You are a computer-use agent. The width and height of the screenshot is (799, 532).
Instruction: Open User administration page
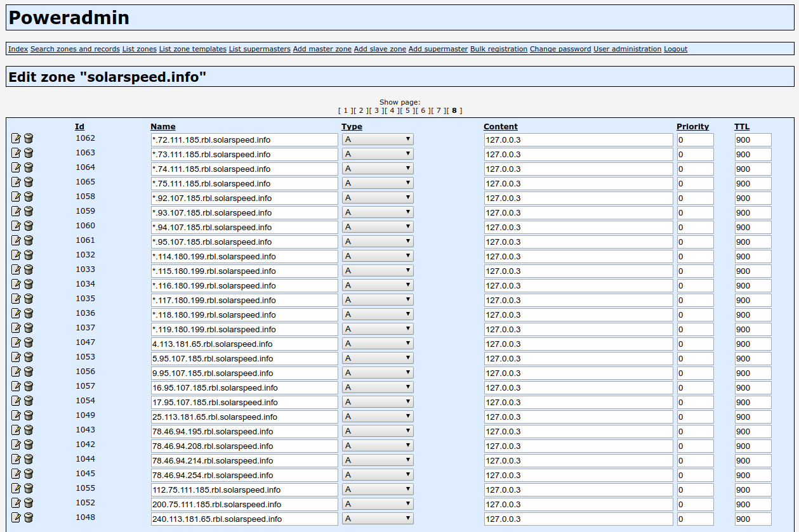tap(627, 49)
